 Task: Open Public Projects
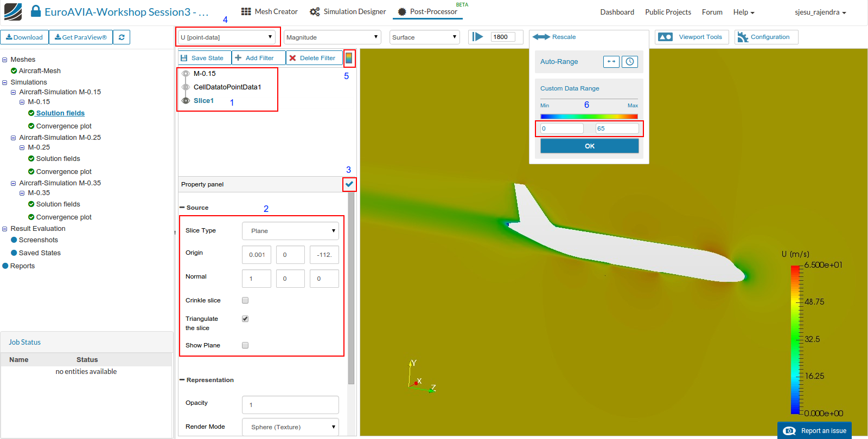pyautogui.click(x=668, y=12)
